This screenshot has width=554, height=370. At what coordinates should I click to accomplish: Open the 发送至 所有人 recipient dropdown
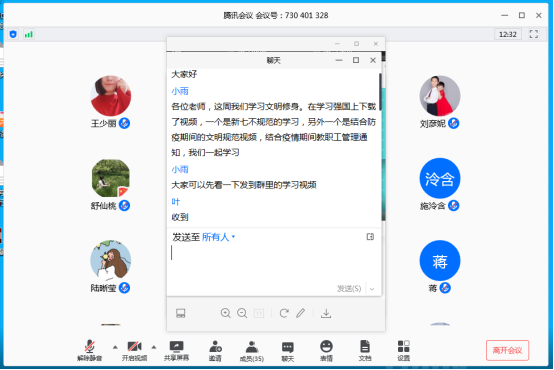click(218, 237)
